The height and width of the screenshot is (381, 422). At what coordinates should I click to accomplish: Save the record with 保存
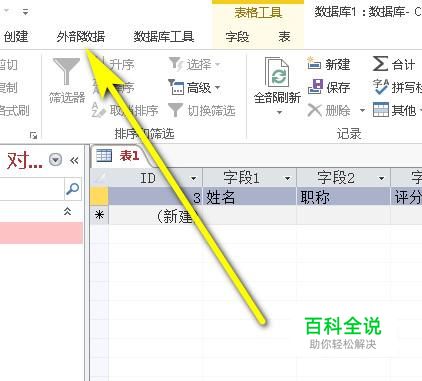[x=329, y=87]
